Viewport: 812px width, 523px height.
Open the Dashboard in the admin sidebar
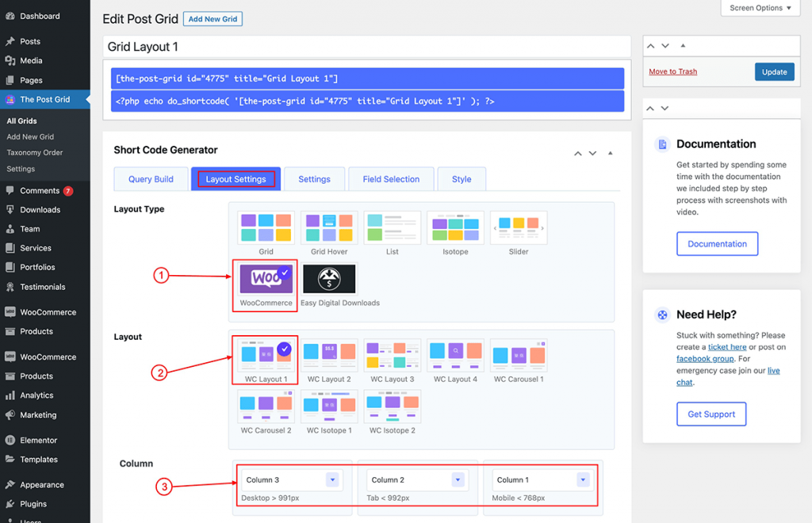click(x=40, y=16)
